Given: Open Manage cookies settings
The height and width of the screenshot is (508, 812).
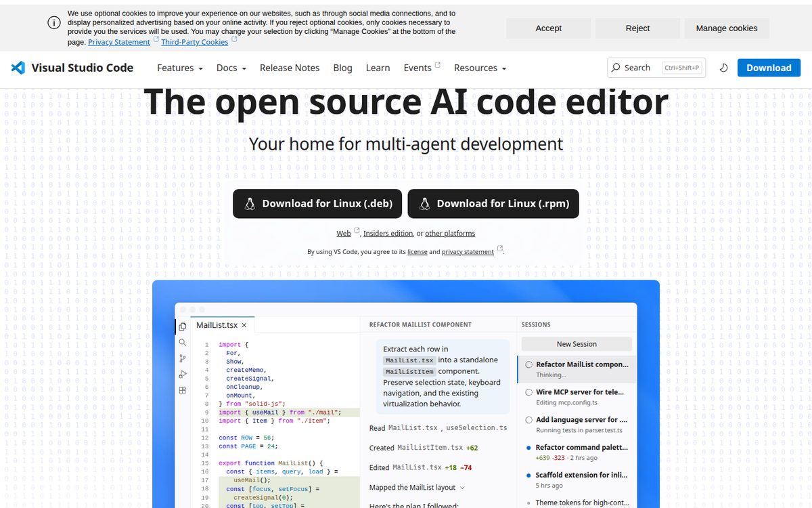Looking at the screenshot, I should [x=727, y=28].
